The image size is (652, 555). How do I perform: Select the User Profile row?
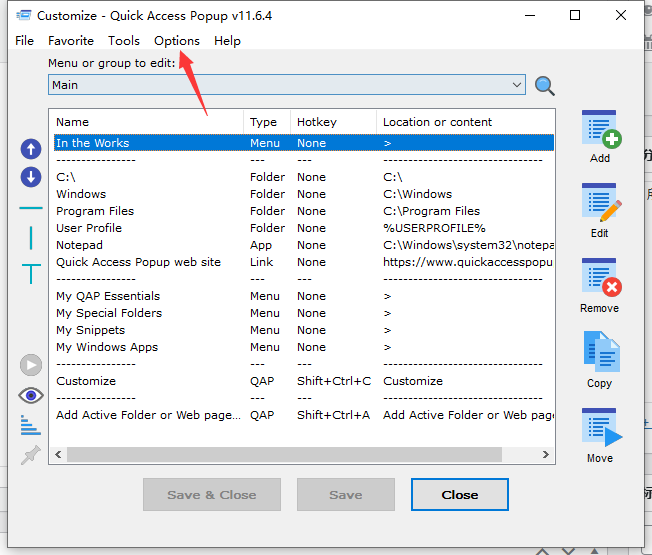304,228
